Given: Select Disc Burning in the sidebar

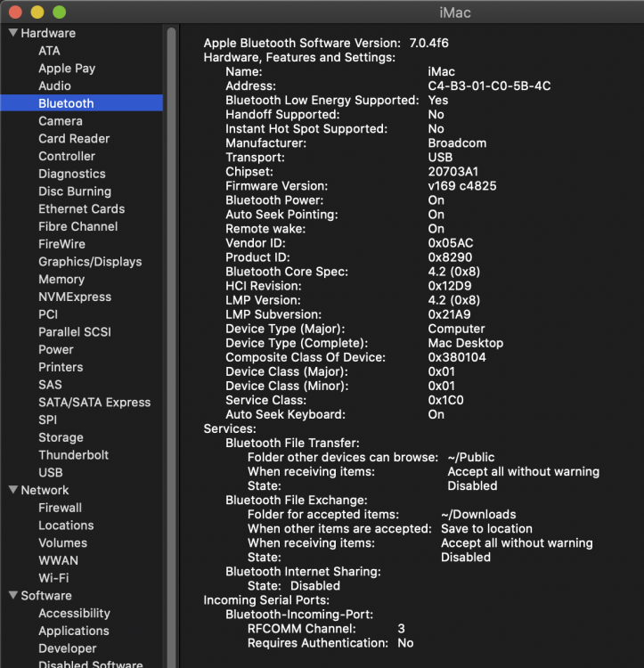Looking at the screenshot, I should click(x=75, y=191).
